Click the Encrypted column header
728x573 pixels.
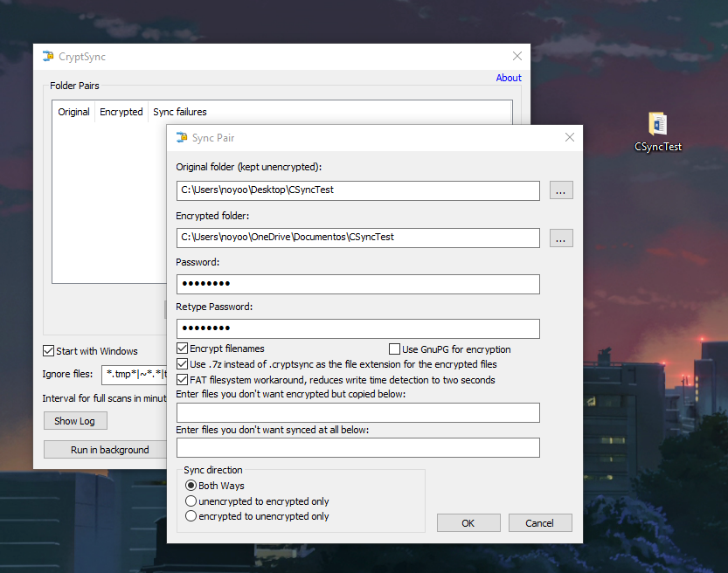pos(121,112)
